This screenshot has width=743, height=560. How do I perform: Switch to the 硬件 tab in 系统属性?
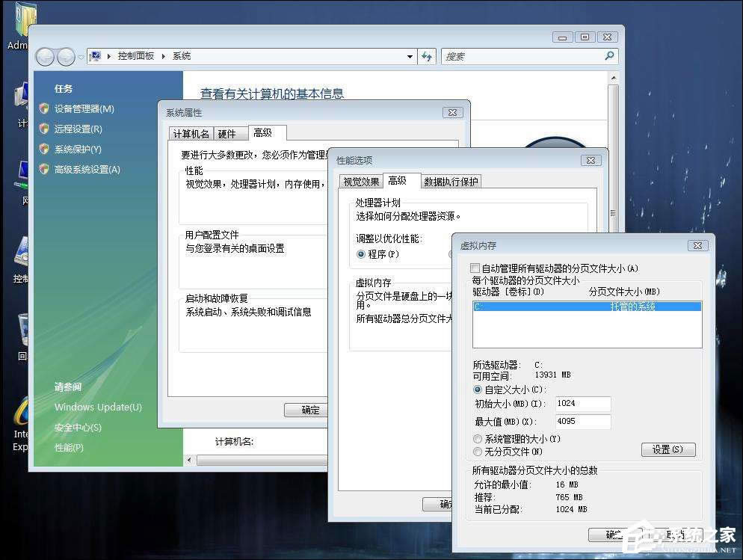226,134
